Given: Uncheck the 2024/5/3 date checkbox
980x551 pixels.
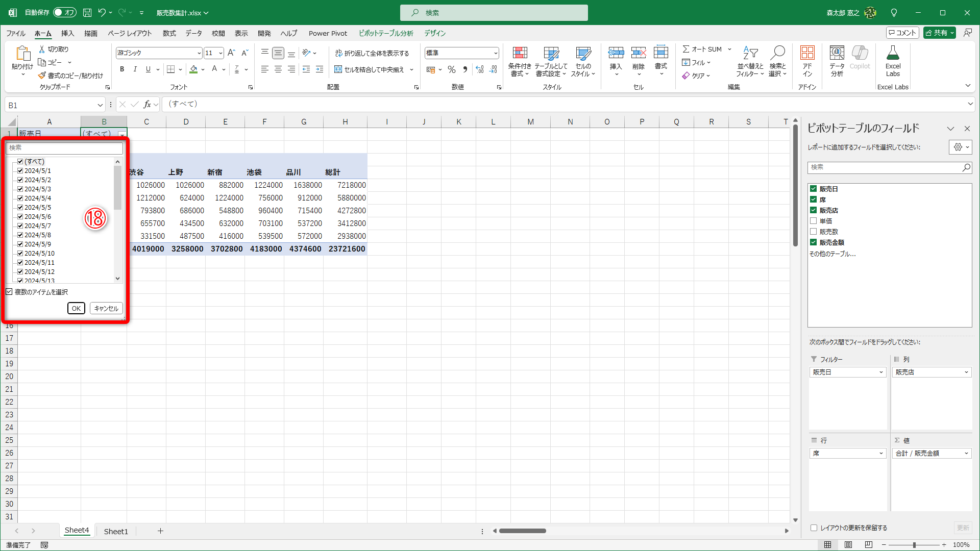Looking at the screenshot, I should click(x=20, y=189).
